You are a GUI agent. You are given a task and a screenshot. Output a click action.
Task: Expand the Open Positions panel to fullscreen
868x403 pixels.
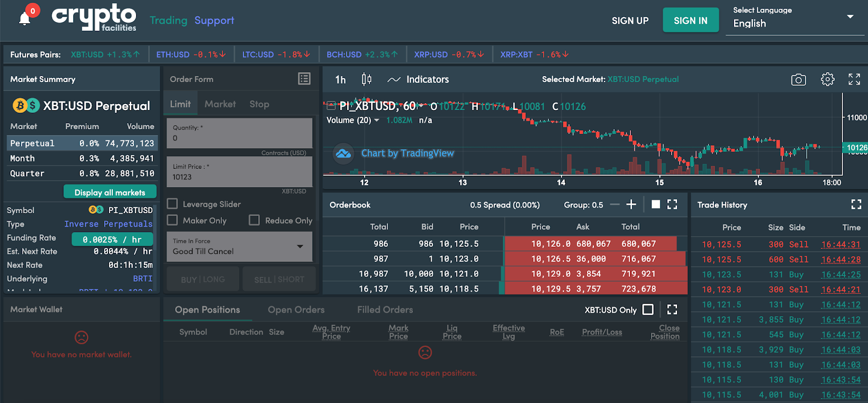tap(672, 310)
